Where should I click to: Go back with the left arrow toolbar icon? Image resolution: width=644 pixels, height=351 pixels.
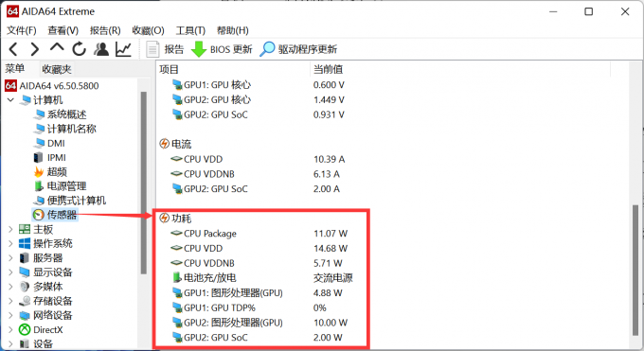13,49
